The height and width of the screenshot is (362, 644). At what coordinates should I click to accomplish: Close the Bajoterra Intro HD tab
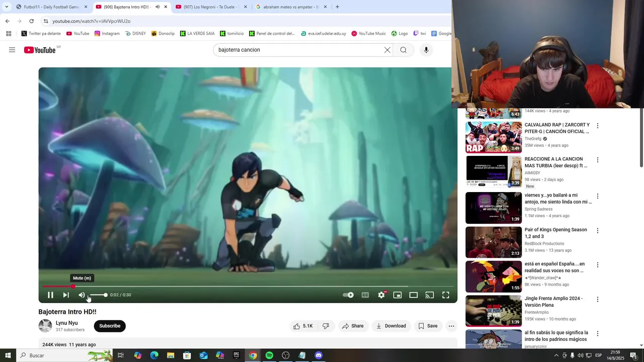click(166, 7)
